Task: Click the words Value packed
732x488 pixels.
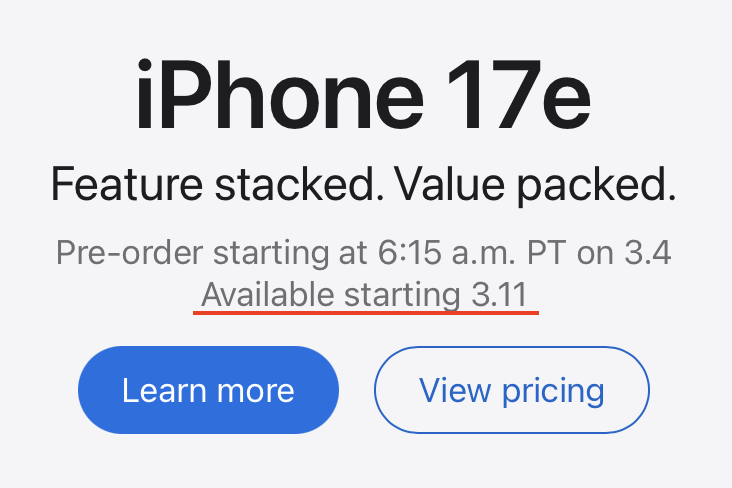Action: pos(535,184)
